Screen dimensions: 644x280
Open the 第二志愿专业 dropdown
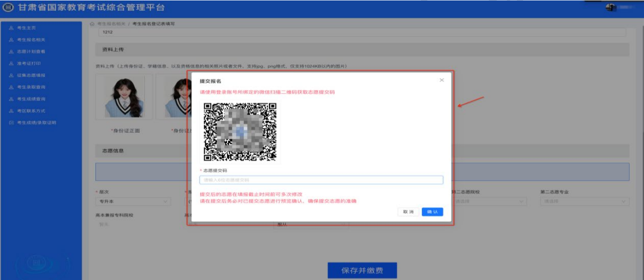tap(585, 201)
